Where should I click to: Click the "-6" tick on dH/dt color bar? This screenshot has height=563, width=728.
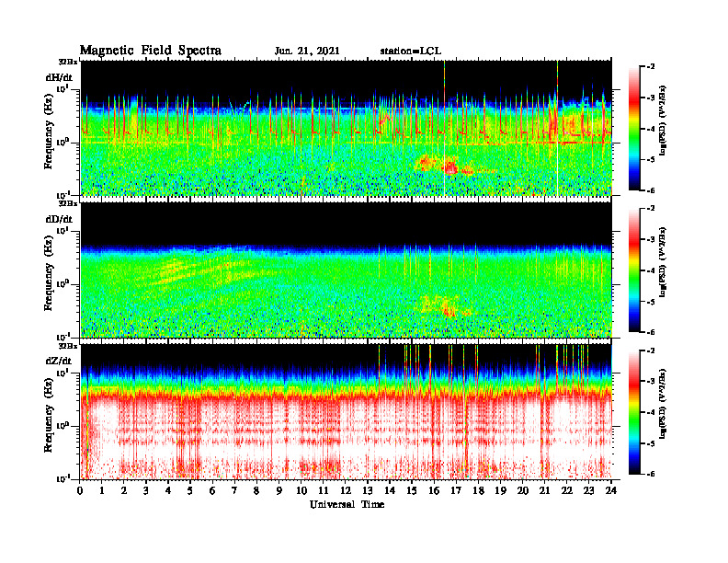coord(650,190)
